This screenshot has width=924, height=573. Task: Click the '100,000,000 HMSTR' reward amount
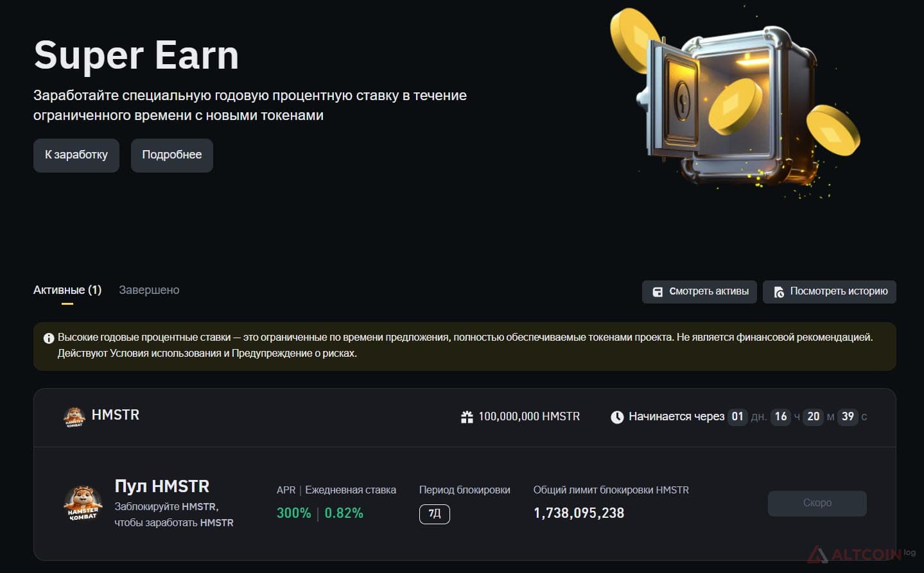[529, 416]
